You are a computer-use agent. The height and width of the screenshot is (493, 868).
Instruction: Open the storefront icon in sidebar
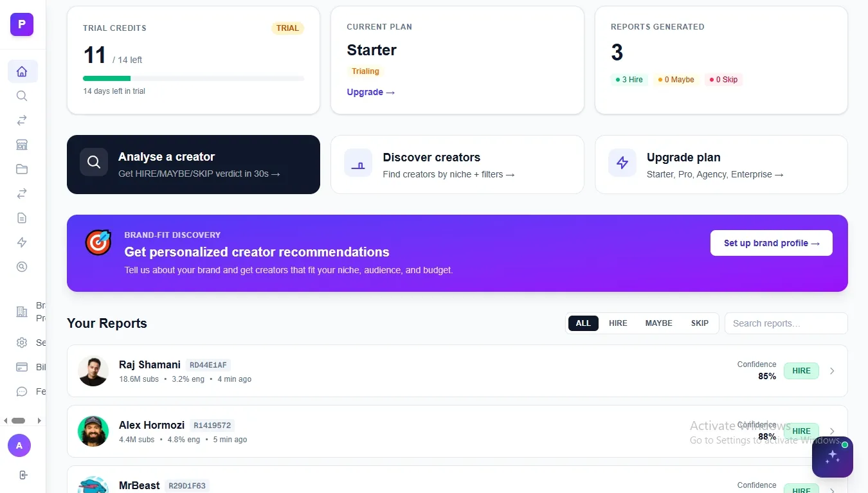22,145
